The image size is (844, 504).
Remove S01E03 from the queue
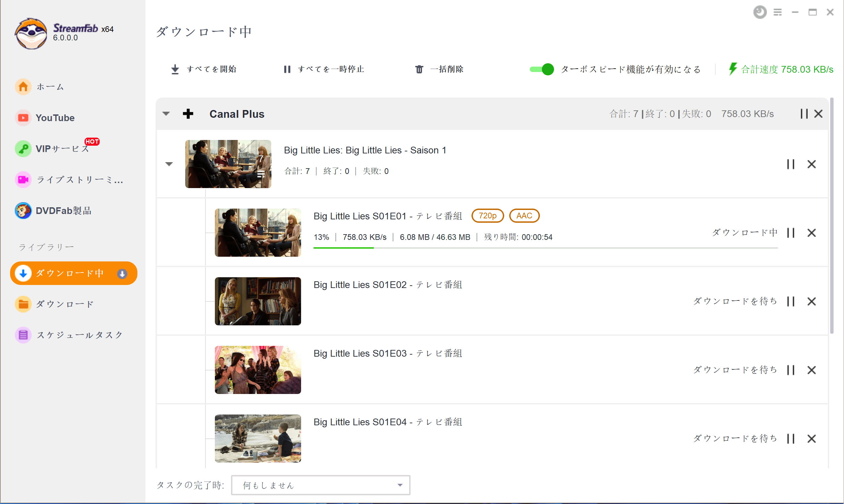pyautogui.click(x=811, y=370)
